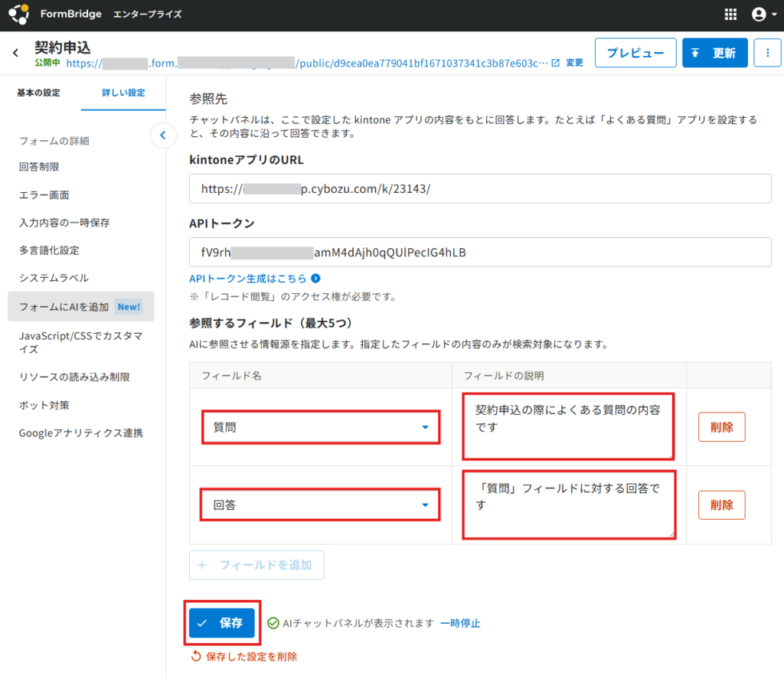The width and height of the screenshot is (784, 679).
Task: Click the reset icon next to 保存した設定を削除
Action: (196, 656)
